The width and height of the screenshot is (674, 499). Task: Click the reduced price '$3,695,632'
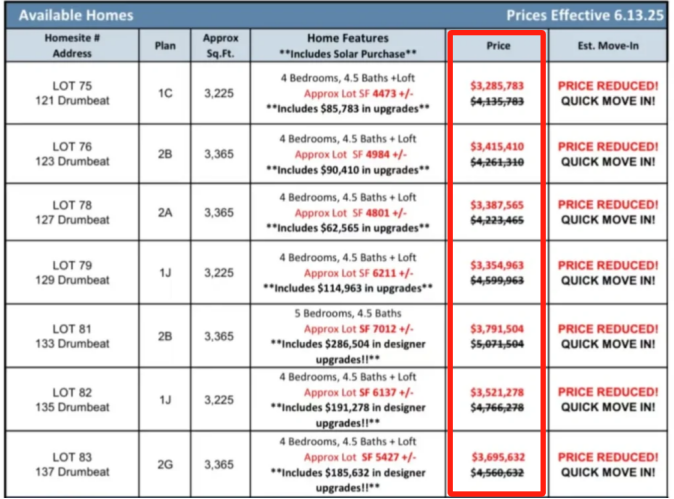(498, 457)
